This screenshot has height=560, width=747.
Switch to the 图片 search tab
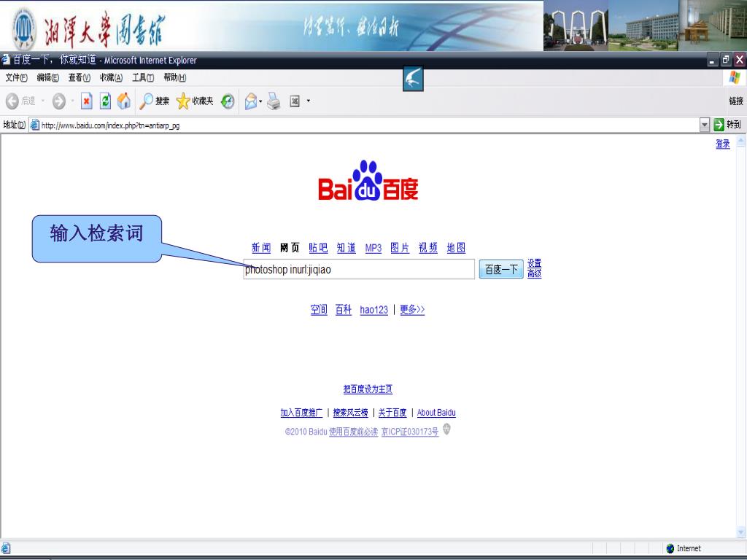coord(400,248)
